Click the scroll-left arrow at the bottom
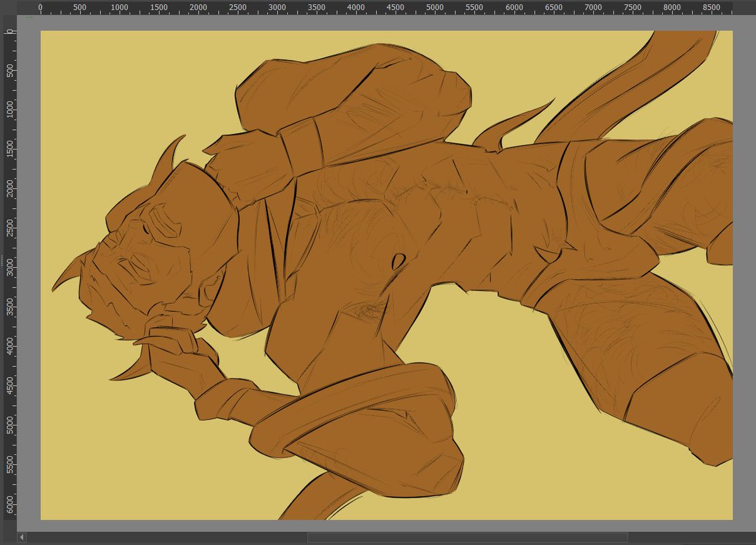The width and height of the screenshot is (756, 545). pyautogui.click(x=23, y=537)
